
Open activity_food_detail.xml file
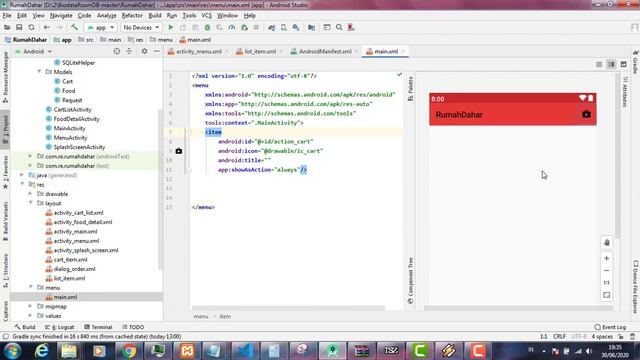pyautogui.click(x=83, y=222)
